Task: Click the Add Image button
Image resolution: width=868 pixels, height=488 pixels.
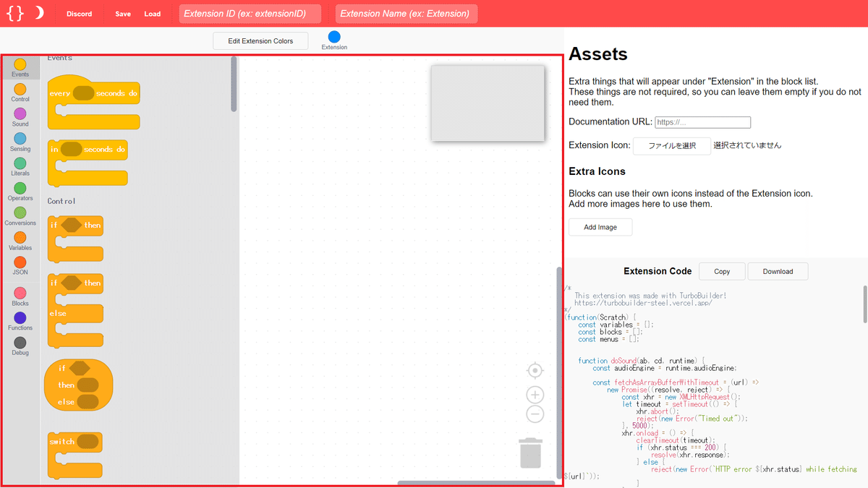Action: tap(600, 227)
